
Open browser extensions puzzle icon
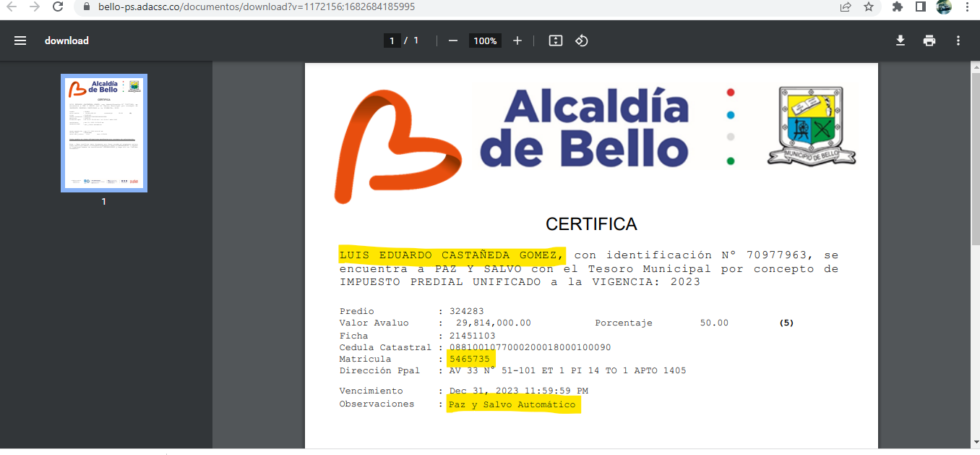pyautogui.click(x=898, y=7)
